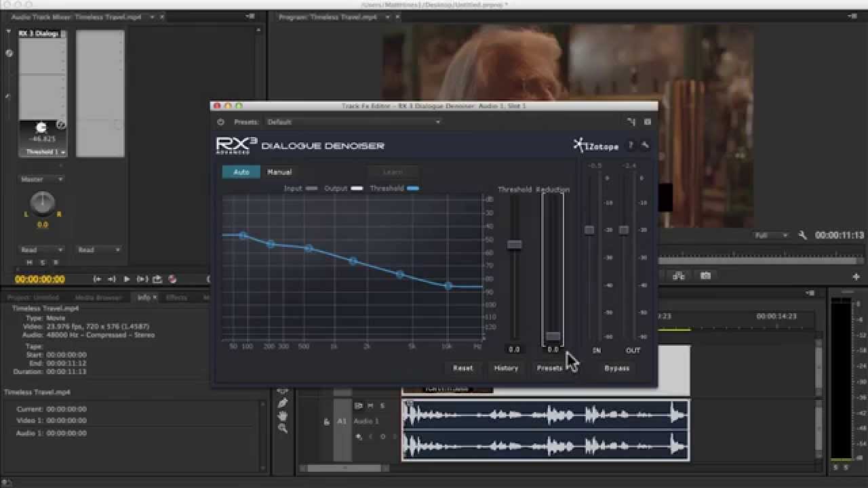
Task: Select the Hand tool in tools panel
Action: click(283, 415)
